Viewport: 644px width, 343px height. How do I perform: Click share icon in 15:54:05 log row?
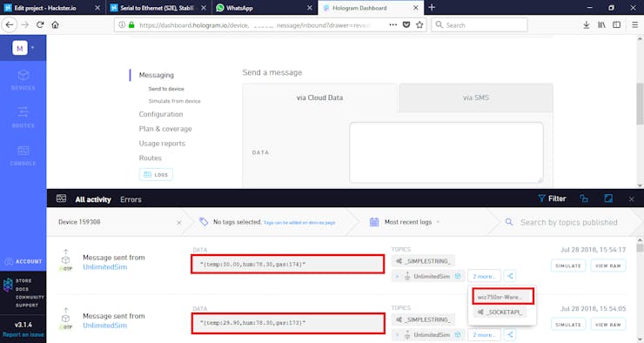pos(510,335)
